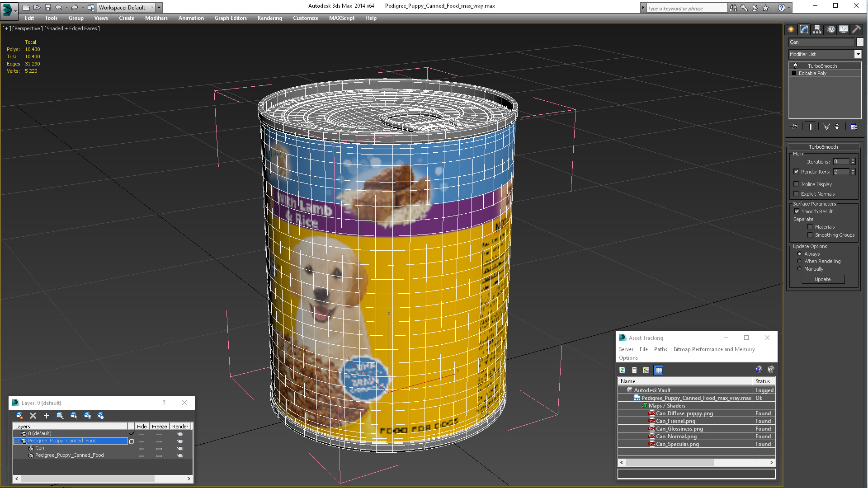Open Help dropdown arrow in title bar

tap(789, 8)
